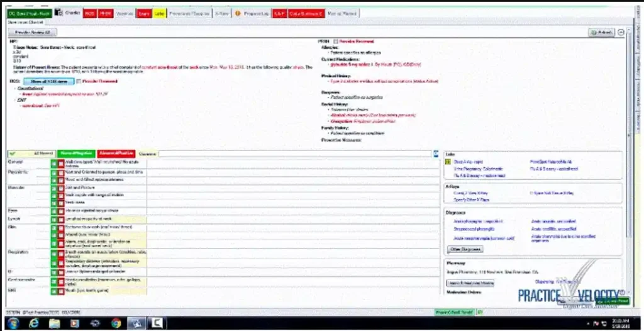This screenshot has width=644, height=331.
Task: Order the MonoSpot Heterophile Ab lab
Action: pyautogui.click(x=551, y=162)
